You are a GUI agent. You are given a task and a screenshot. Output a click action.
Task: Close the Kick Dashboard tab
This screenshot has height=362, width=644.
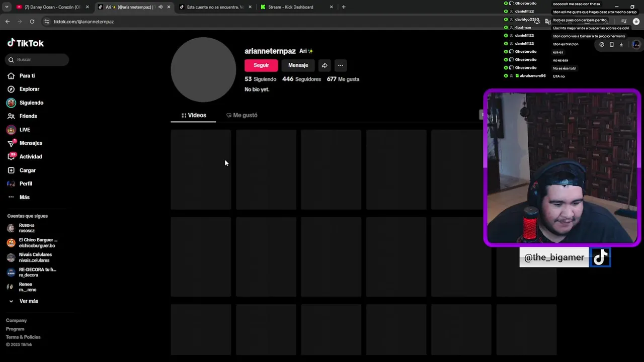click(331, 7)
